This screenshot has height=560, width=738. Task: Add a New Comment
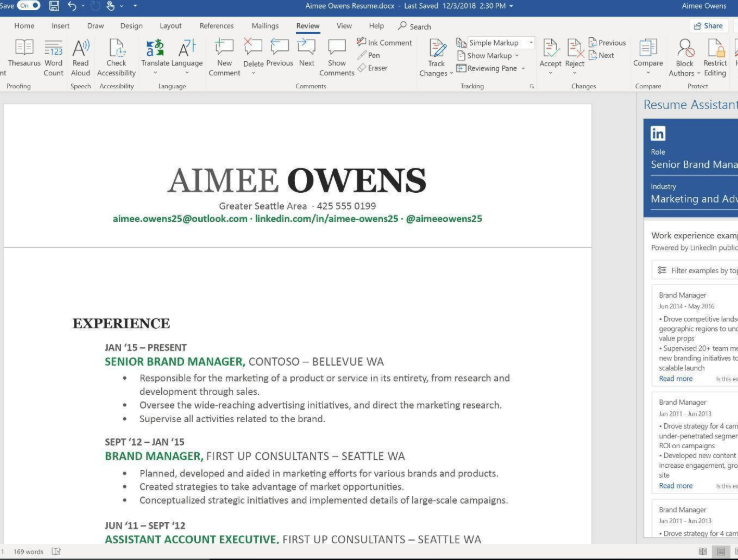click(225, 58)
